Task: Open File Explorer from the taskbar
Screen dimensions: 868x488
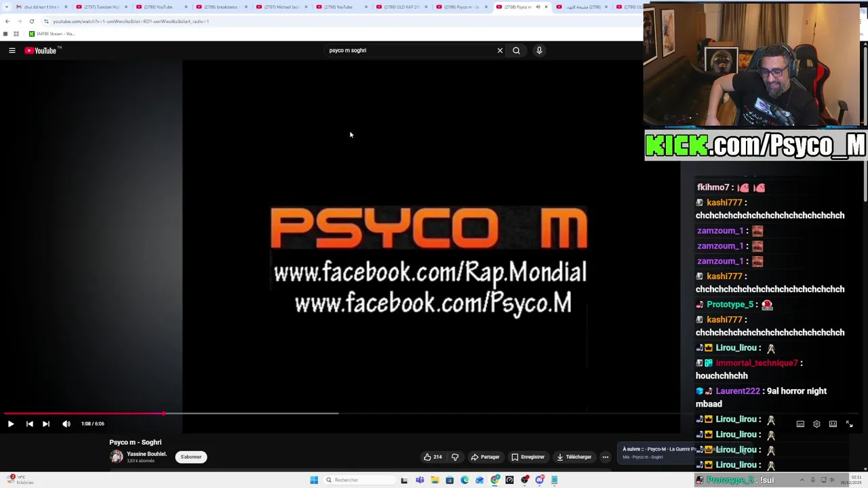Action: 435,480
